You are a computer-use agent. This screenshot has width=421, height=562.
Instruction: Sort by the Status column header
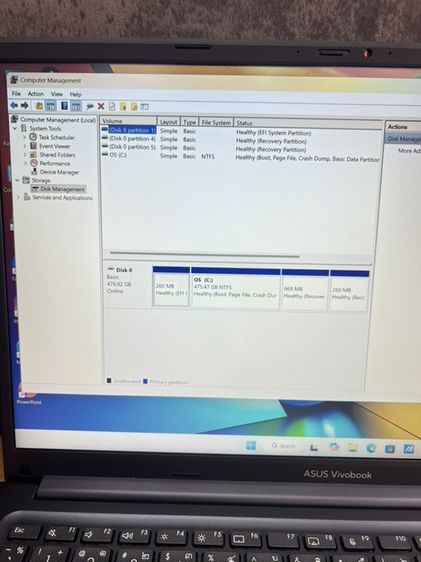(x=308, y=124)
